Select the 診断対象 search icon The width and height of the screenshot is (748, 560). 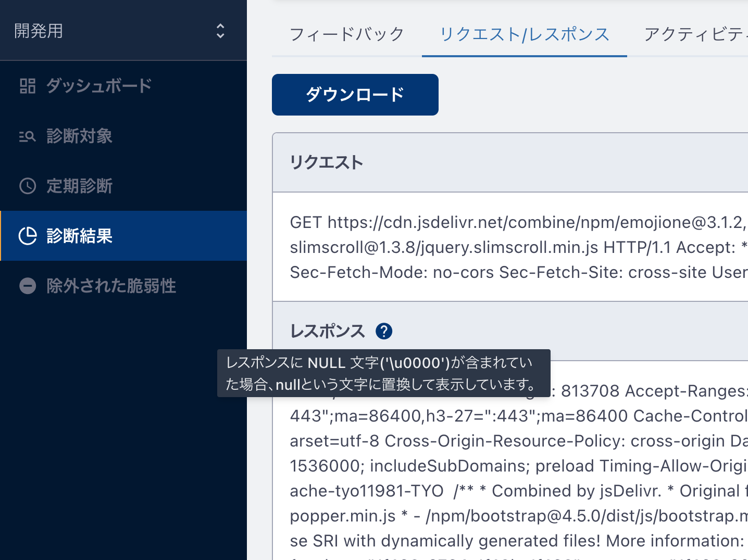28,136
